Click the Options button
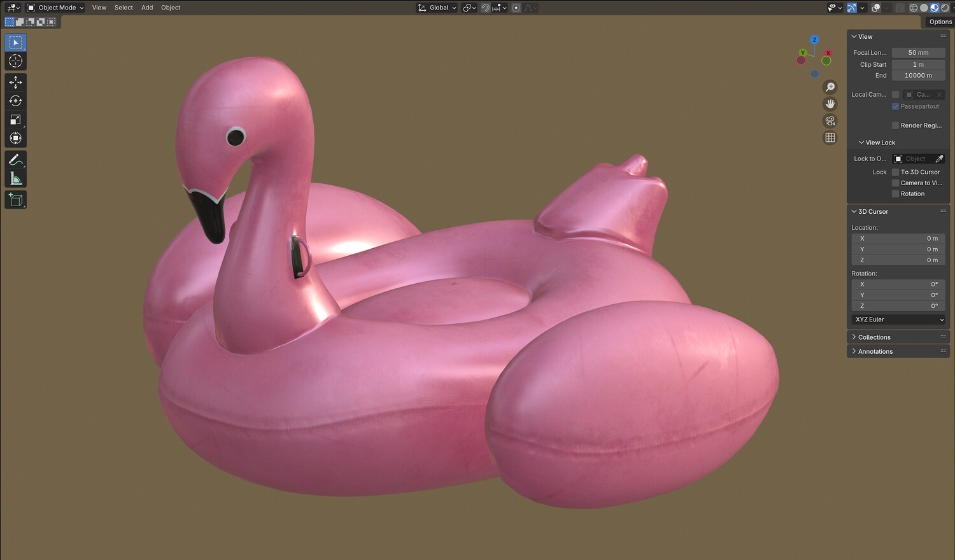 (x=940, y=22)
